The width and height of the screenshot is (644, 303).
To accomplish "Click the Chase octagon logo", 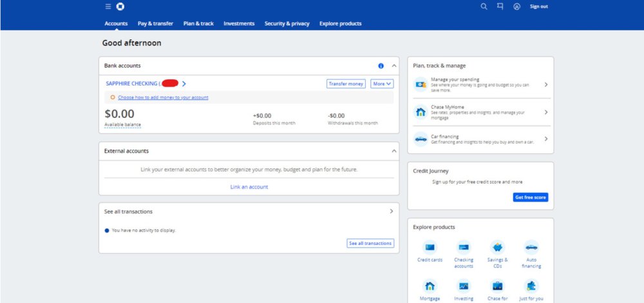I will point(120,6).
